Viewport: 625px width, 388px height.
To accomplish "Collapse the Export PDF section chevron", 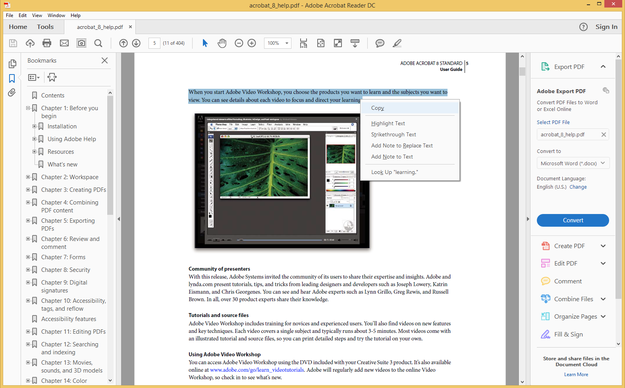I will tap(603, 67).
